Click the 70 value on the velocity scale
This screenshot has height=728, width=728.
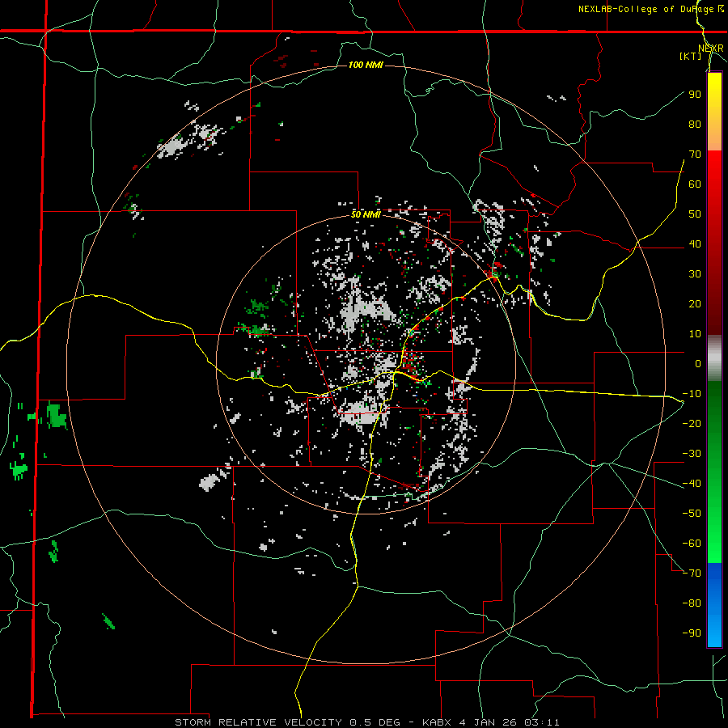coord(695,154)
